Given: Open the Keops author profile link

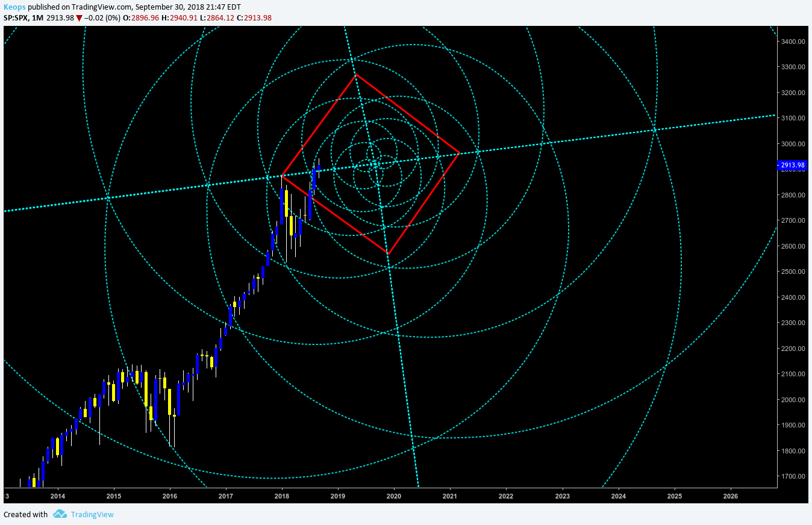Looking at the screenshot, I should point(15,7).
